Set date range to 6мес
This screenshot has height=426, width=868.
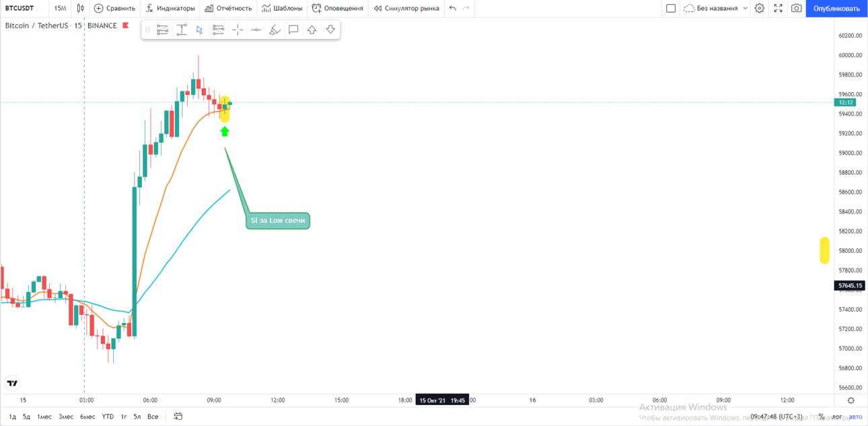(x=87, y=417)
